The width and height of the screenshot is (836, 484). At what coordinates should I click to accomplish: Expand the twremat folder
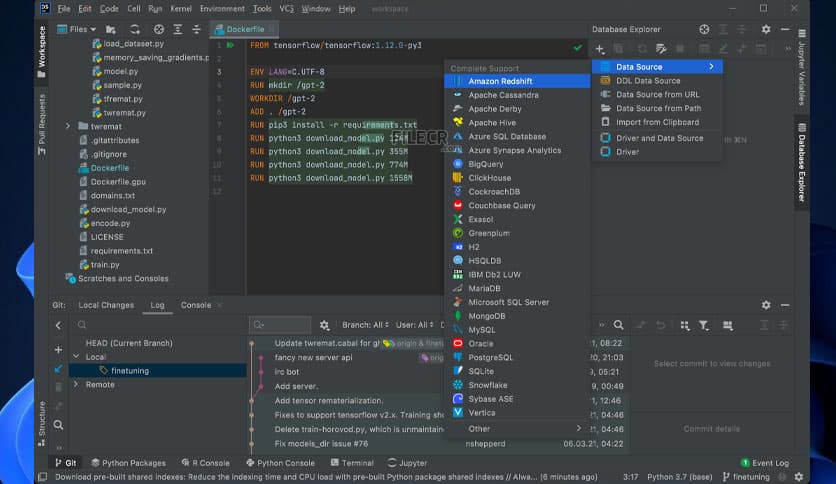click(68, 126)
